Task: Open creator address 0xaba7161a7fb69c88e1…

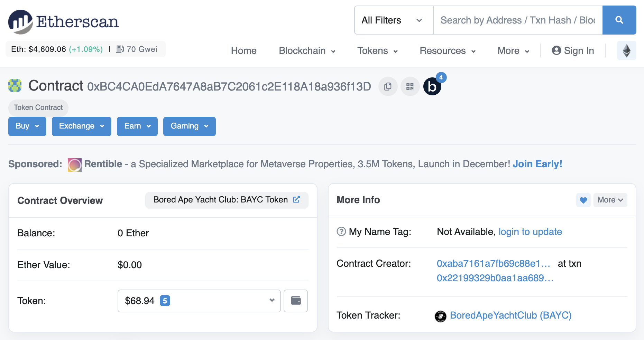Action: 493,264
